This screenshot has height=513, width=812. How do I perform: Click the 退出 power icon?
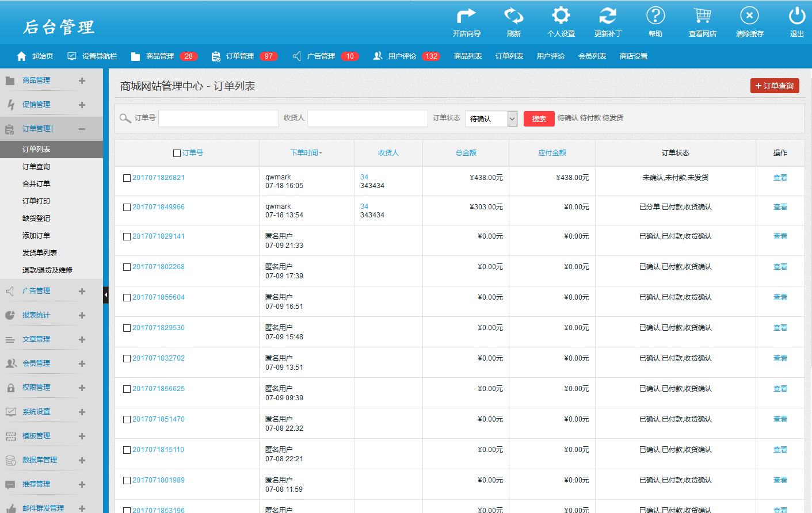(796, 16)
